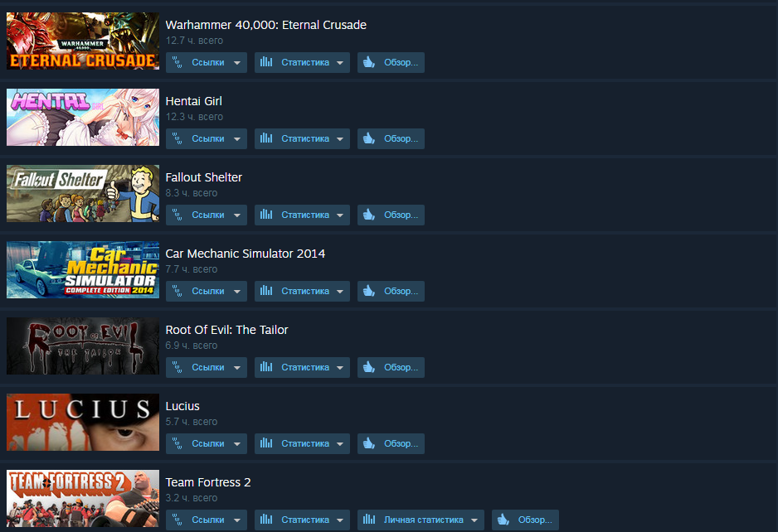Click the links chain icon for Fallout Shelter
Screen dimensions: 778x532
pos(177,215)
